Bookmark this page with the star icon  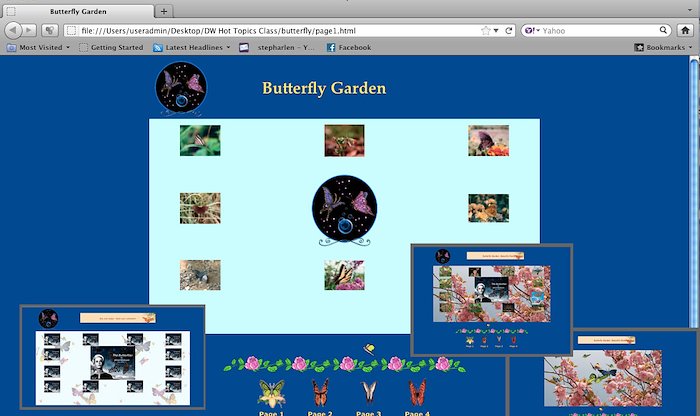486,30
